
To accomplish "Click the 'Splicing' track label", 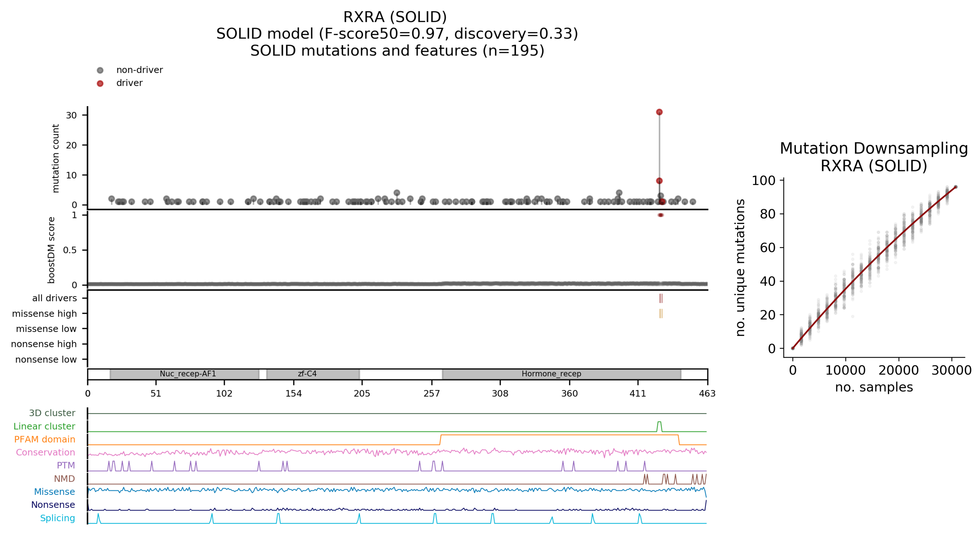I will (x=57, y=518).
